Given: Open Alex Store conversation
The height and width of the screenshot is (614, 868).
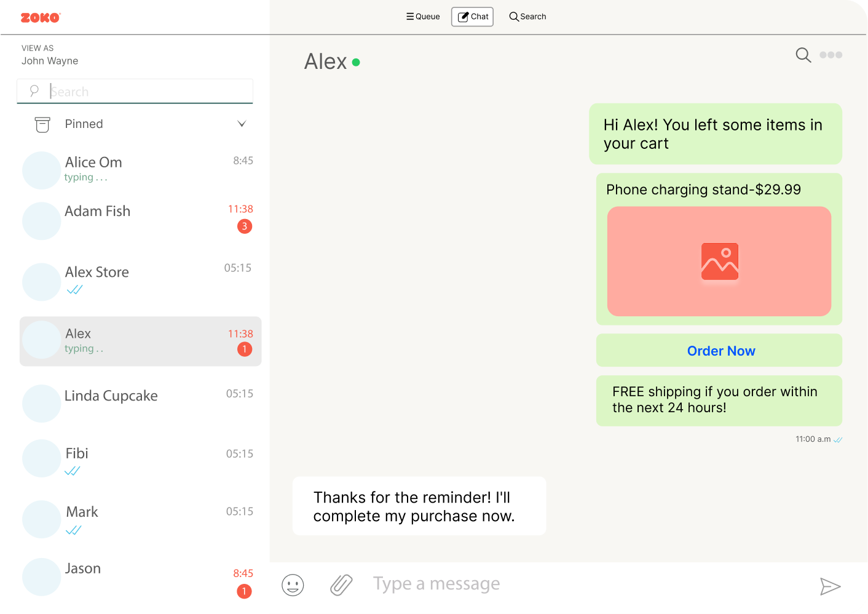Looking at the screenshot, I should click(x=140, y=281).
